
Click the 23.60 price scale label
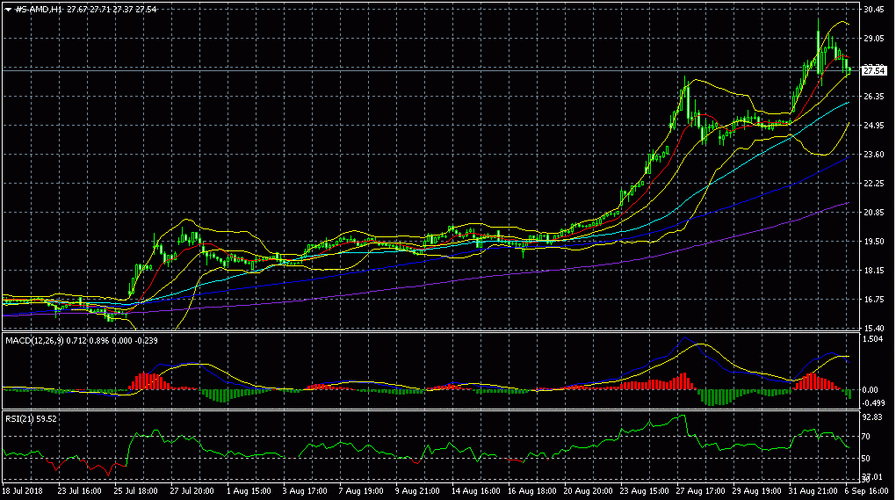click(x=874, y=154)
